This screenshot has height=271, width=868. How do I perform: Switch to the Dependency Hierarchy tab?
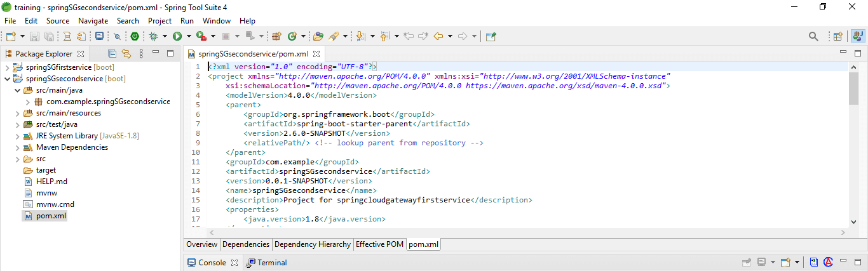click(x=313, y=244)
